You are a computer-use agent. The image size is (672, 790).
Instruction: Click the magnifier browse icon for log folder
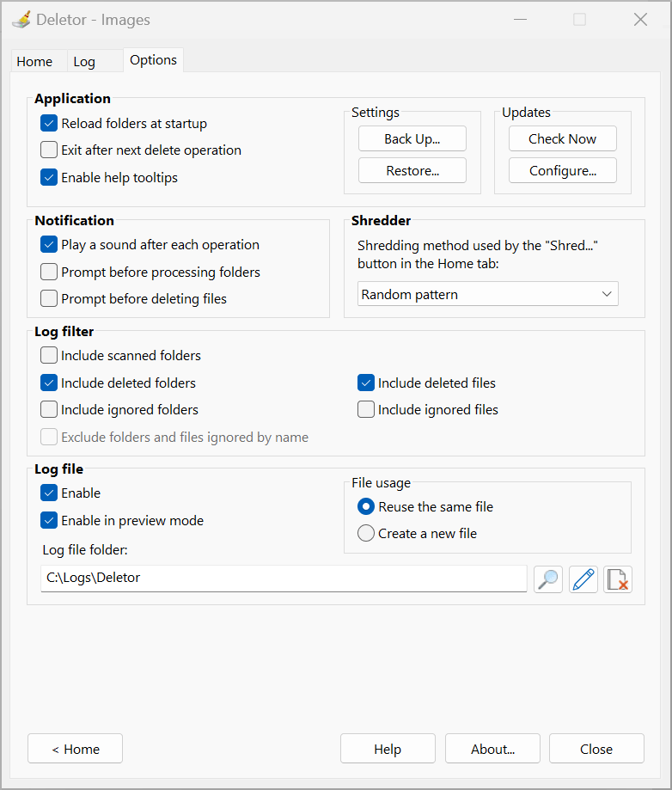548,579
